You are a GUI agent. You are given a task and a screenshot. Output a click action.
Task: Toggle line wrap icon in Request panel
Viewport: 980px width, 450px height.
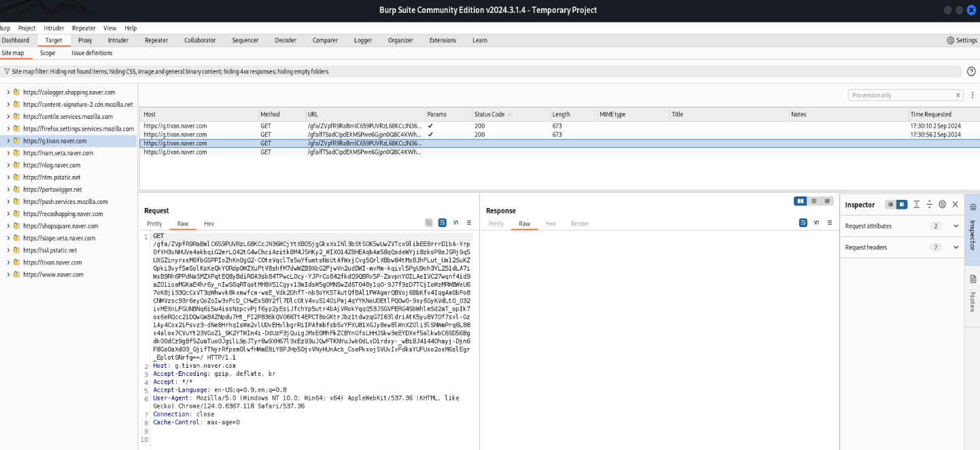coord(442,222)
